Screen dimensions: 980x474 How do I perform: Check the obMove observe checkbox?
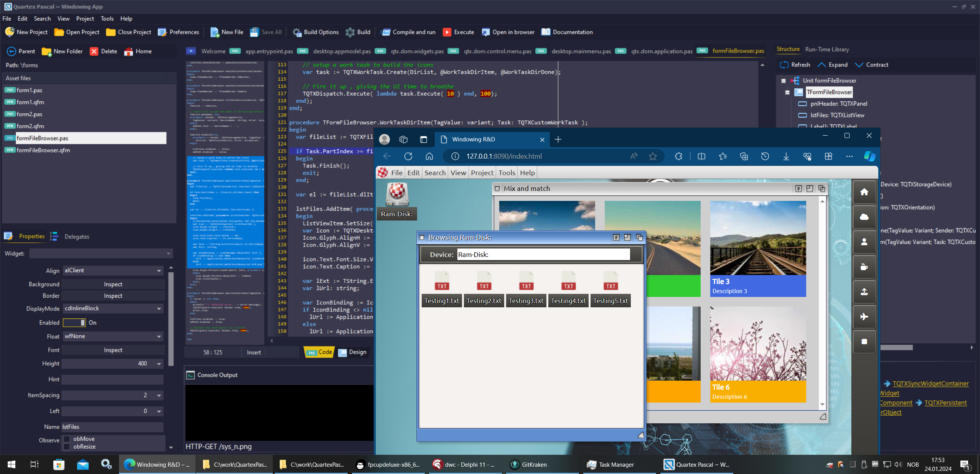coord(67,439)
